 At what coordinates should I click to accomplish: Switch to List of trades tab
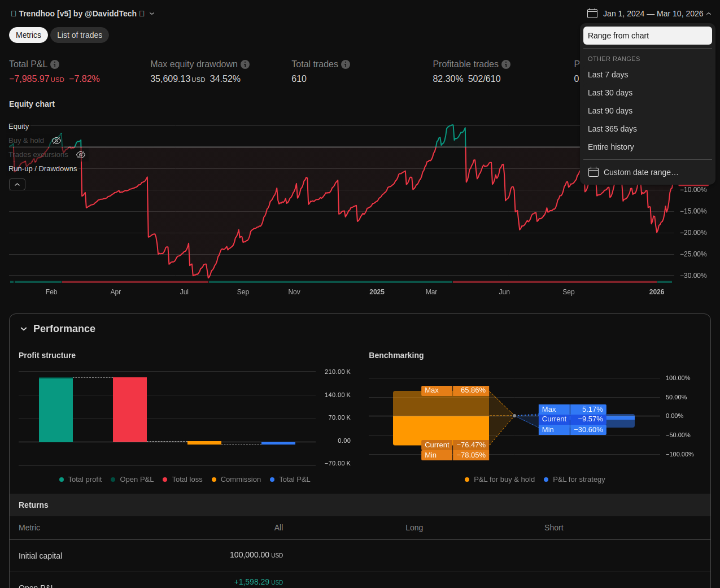click(80, 35)
